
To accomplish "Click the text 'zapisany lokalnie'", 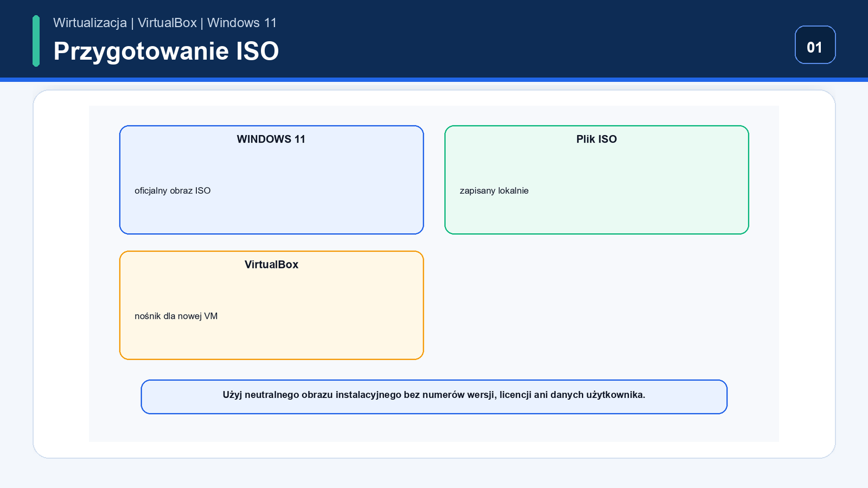I will 494,191.
